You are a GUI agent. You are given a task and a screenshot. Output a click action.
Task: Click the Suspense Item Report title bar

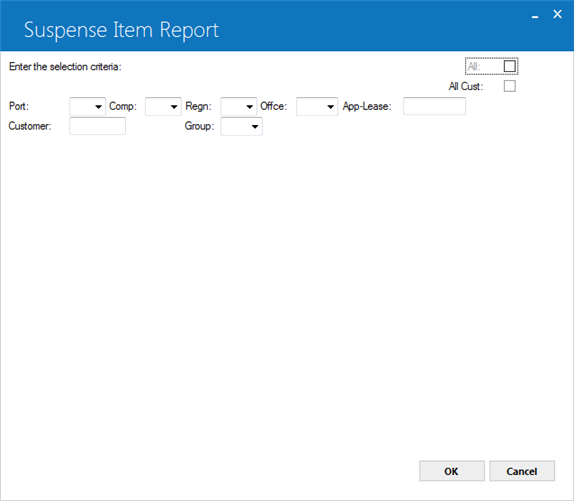pyautogui.click(x=264, y=26)
